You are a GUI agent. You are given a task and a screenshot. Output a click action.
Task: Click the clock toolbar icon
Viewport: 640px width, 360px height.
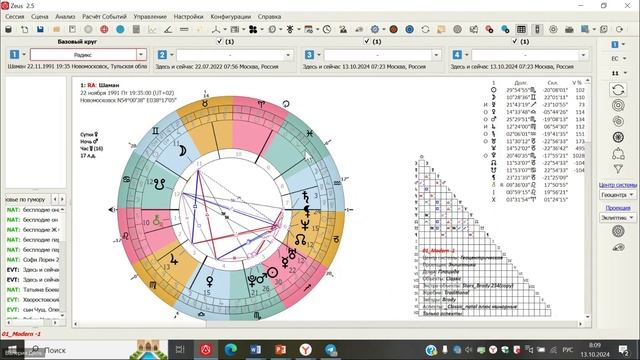pyautogui.click(x=327, y=29)
